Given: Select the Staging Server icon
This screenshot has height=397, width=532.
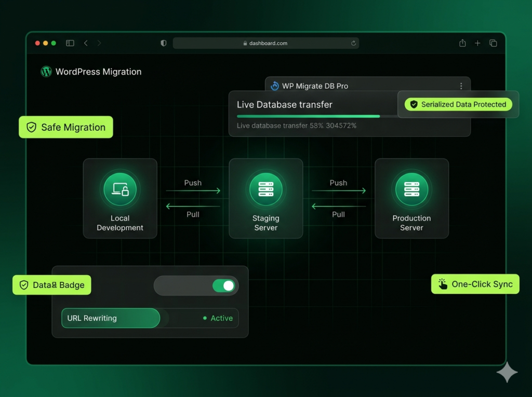Looking at the screenshot, I should click(265, 189).
